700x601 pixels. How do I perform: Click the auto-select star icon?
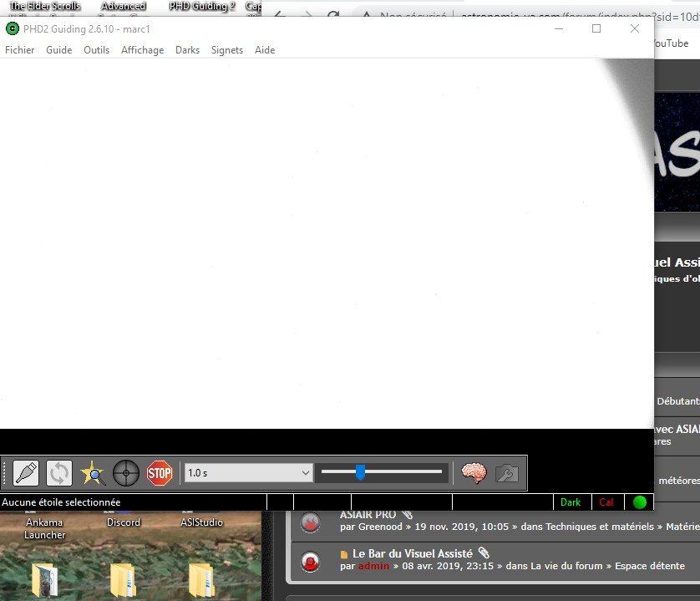point(92,473)
